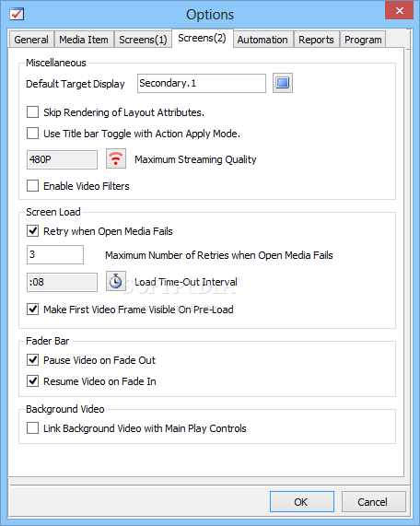Image resolution: width=420 pixels, height=526 pixels.
Task: Click the red streaming signal icon
Action: [x=116, y=158]
